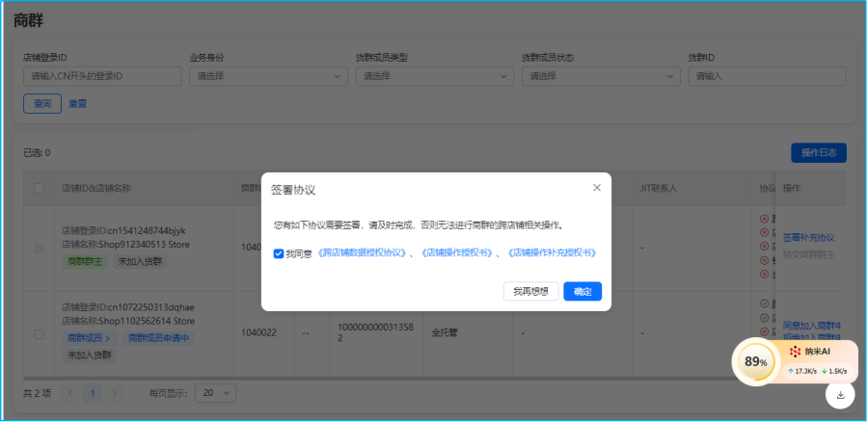
Task: Open the 《店铺操作授权书》 link
Action: 457,253
